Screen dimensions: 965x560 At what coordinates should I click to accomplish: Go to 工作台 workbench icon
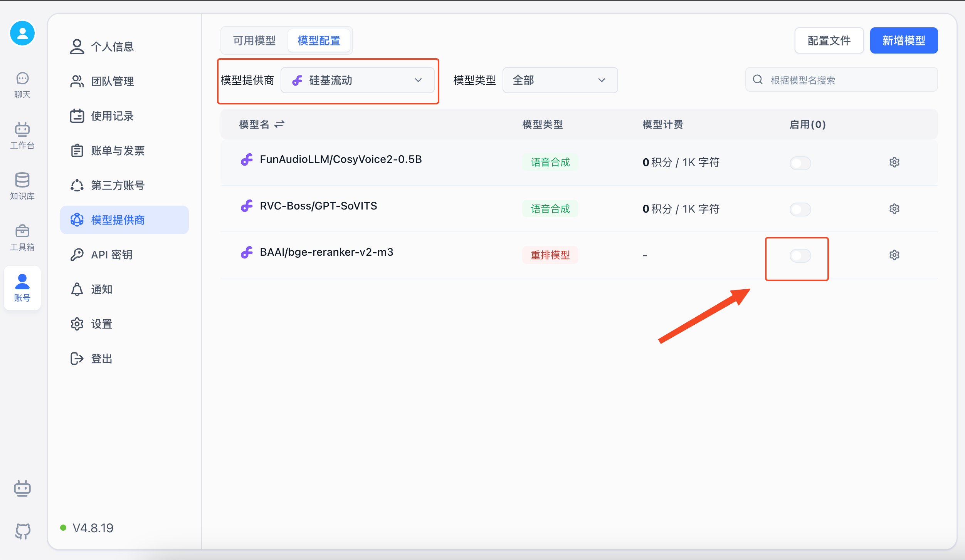click(x=22, y=136)
